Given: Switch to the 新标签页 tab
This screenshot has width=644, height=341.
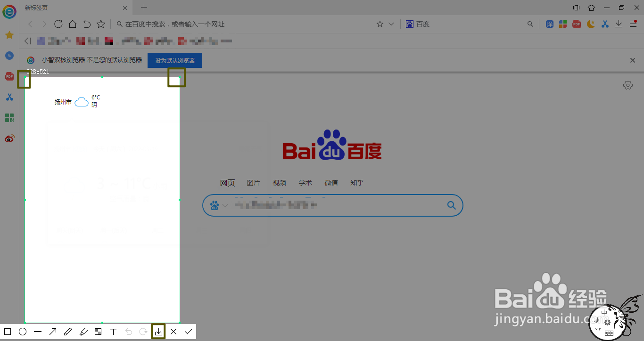Looking at the screenshot, I should click(75, 8).
